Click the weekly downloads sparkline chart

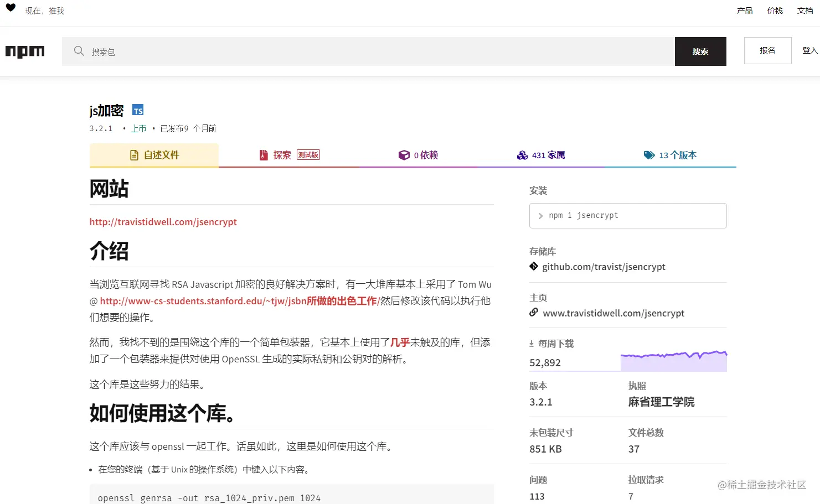[674, 360]
